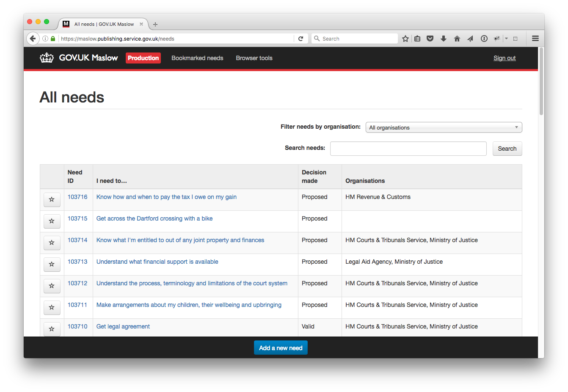Bookmark need 103710 with its star

[52, 329]
